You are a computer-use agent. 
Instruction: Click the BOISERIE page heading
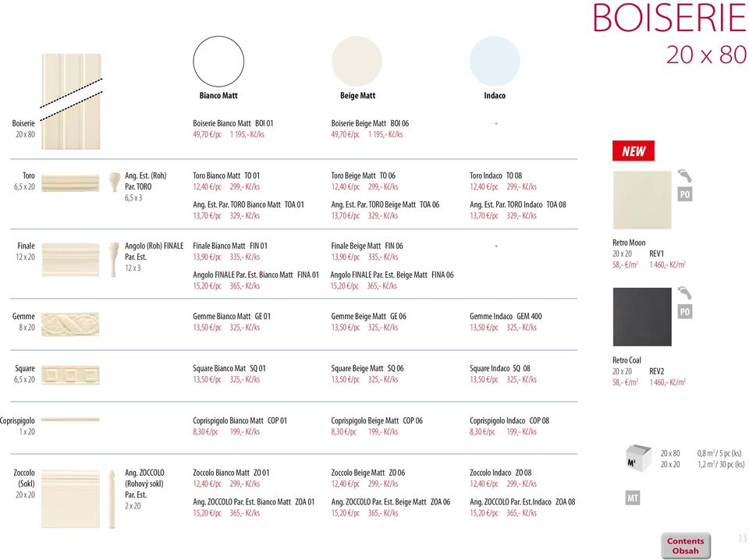point(669,19)
